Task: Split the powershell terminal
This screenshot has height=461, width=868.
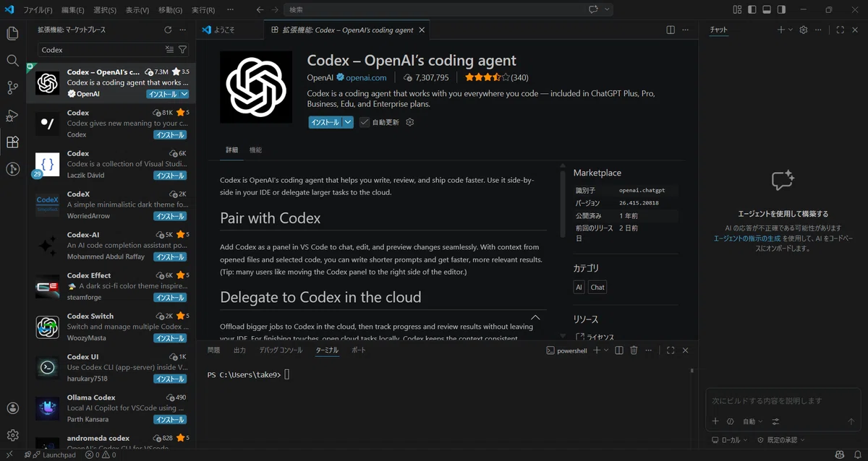Action: pos(618,350)
